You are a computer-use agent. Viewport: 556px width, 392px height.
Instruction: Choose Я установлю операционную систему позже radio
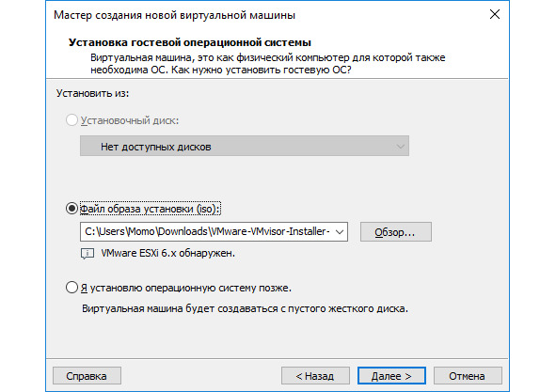[71, 287]
